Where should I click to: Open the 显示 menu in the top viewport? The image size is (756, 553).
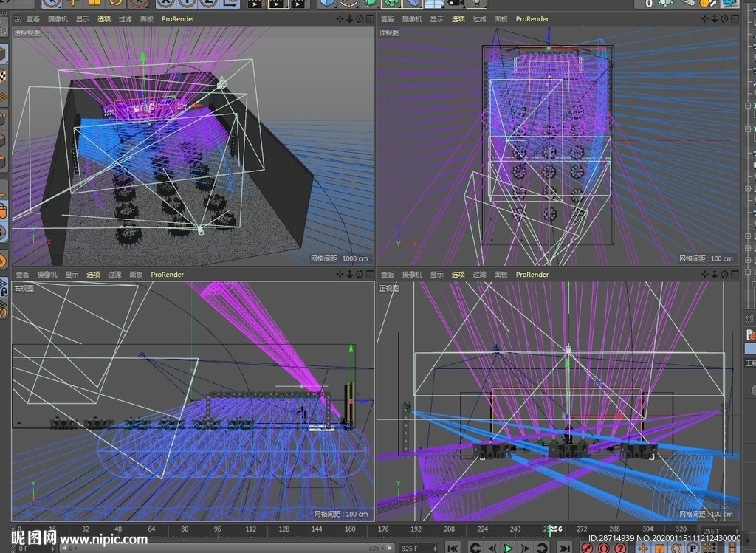pos(437,18)
